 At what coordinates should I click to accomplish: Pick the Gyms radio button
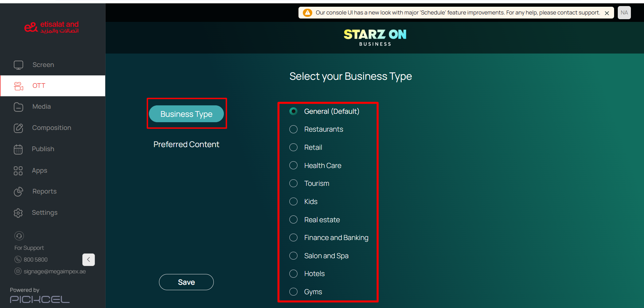[x=293, y=292]
